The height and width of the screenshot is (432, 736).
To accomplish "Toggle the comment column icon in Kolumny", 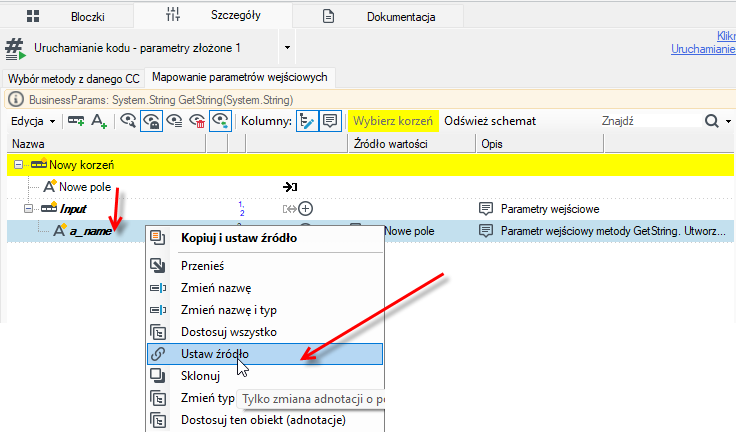I will [x=330, y=121].
